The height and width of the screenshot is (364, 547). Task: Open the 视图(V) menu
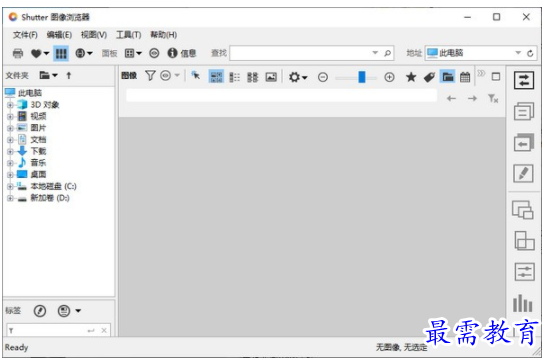pos(94,35)
